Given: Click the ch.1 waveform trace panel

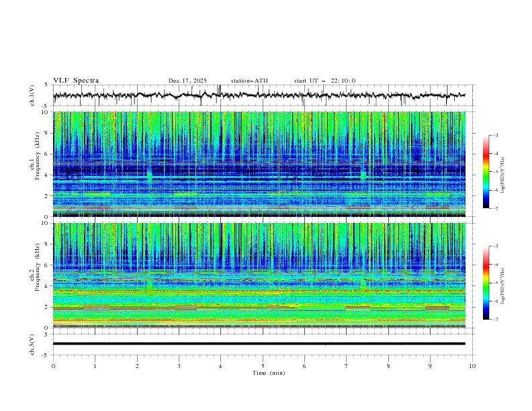Looking at the screenshot, I should tap(264, 95).
